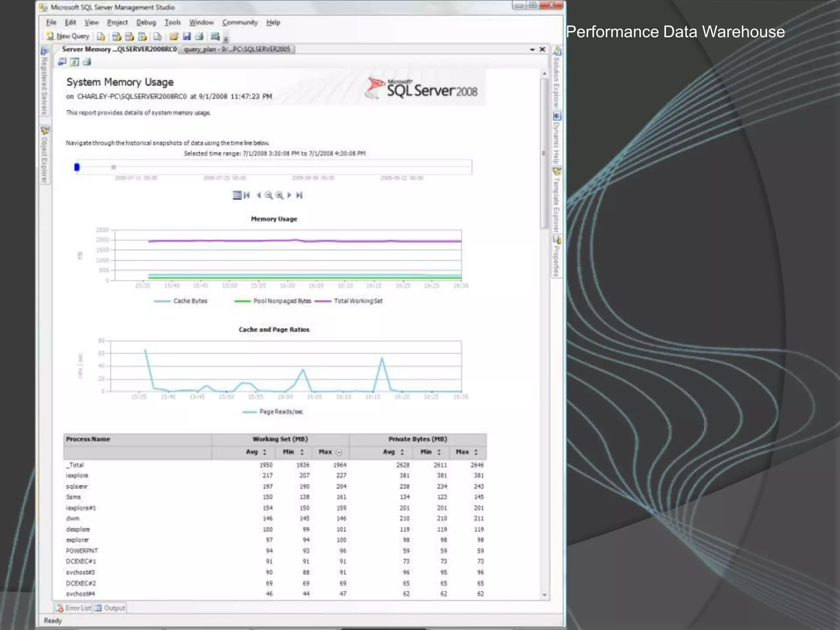Click the blue selected timeline marker
This screenshot has height=630, width=840.
point(77,167)
